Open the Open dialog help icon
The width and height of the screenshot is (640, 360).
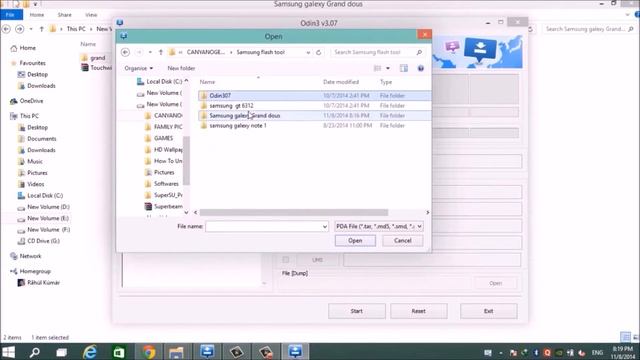coord(420,68)
